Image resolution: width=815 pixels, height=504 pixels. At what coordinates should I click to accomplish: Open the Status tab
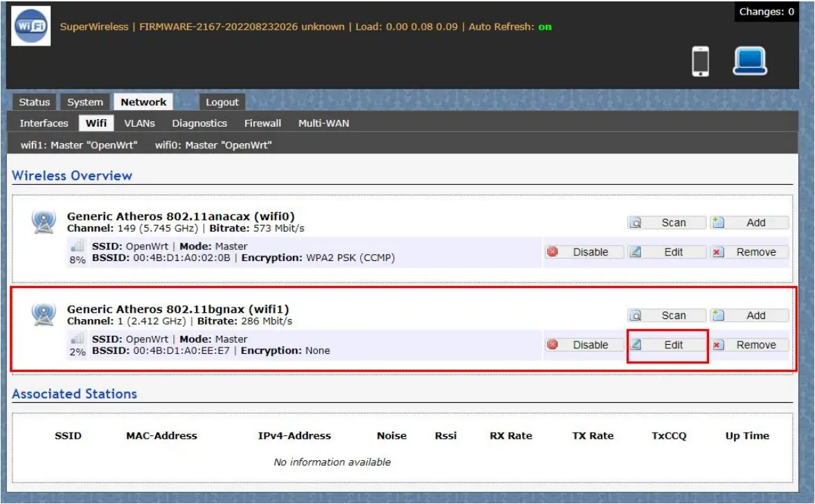[x=35, y=102]
